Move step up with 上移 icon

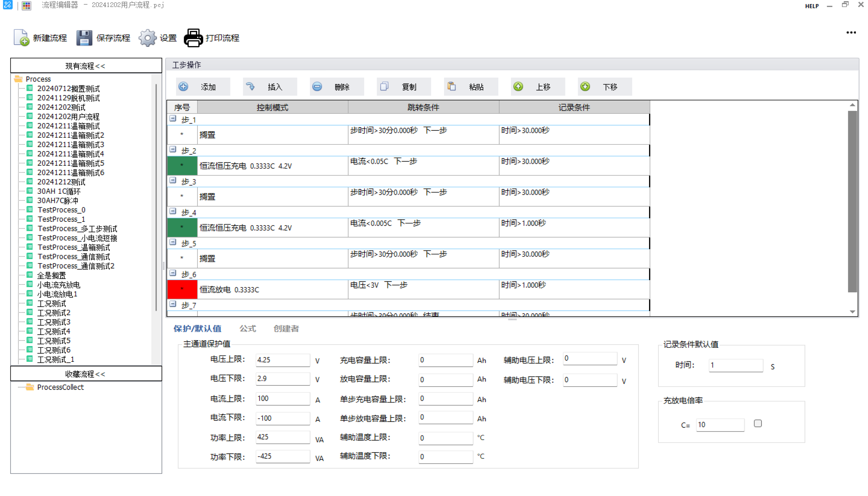pos(518,86)
